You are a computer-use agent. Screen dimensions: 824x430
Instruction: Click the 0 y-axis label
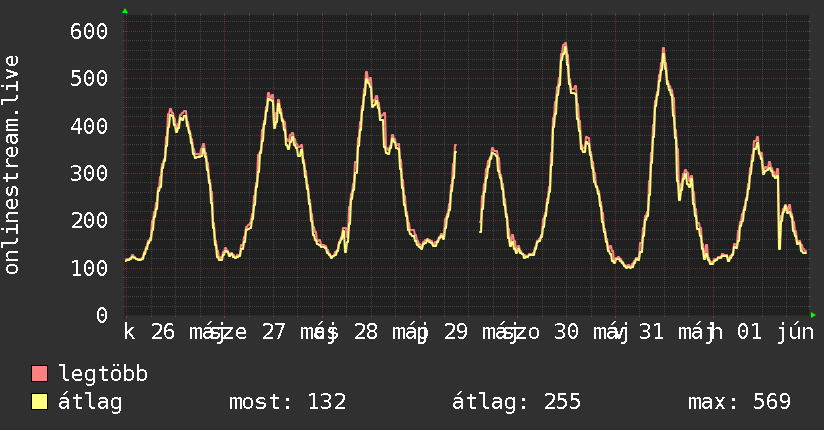click(x=102, y=315)
